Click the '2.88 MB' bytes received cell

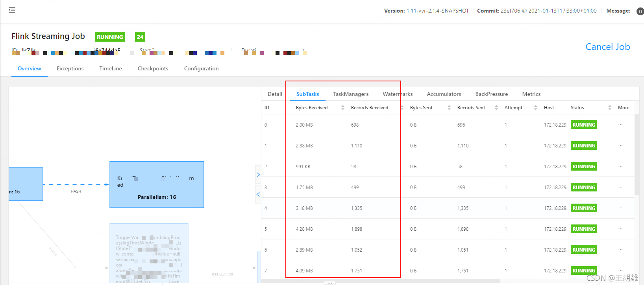[304, 146]
